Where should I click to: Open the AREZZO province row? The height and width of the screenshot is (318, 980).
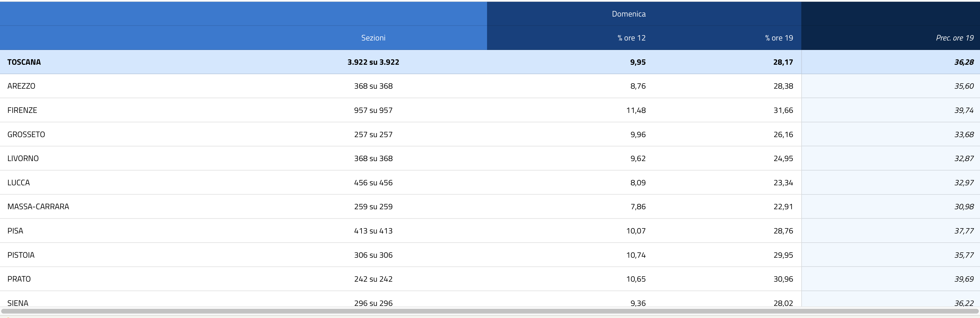click(x=21, y=86)
